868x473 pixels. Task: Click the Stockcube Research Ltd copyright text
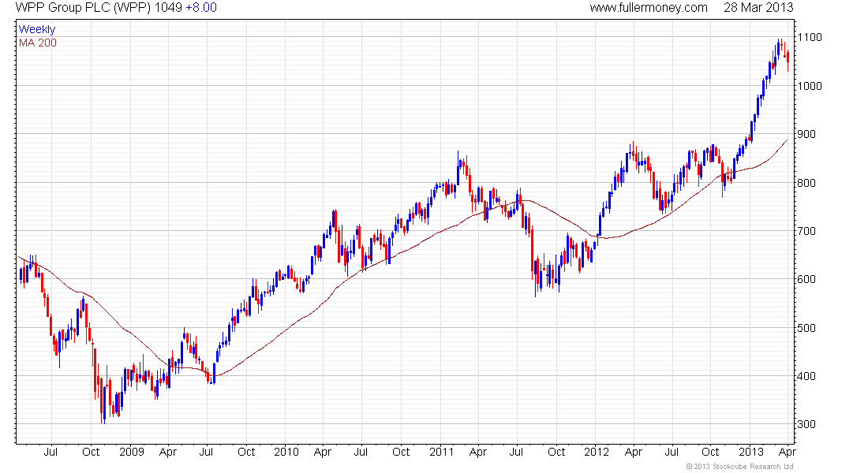click(741, 467)
